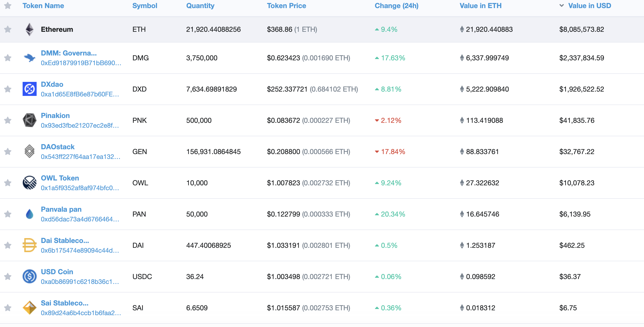Open contract address 0xa1d65E8fB6e87b60FE...

(x=80, y=94)
